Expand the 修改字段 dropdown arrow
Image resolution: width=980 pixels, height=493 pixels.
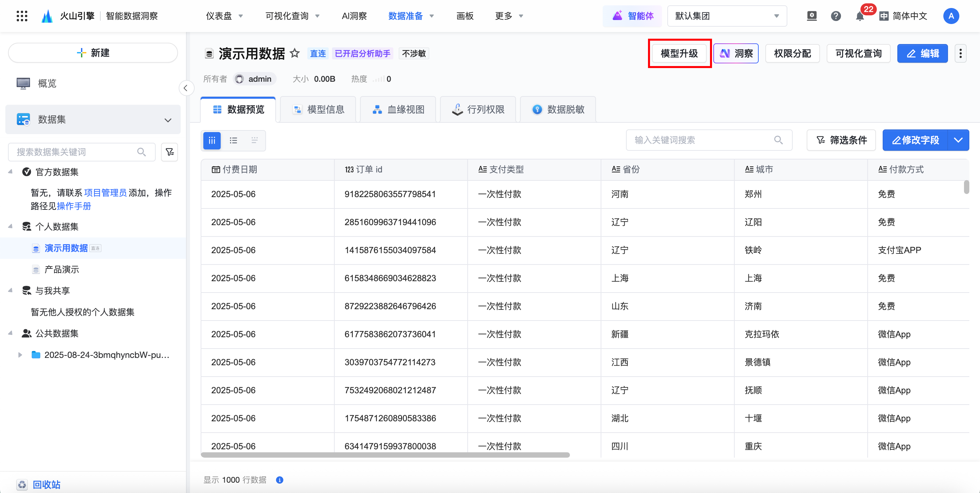tap(958, 140)
